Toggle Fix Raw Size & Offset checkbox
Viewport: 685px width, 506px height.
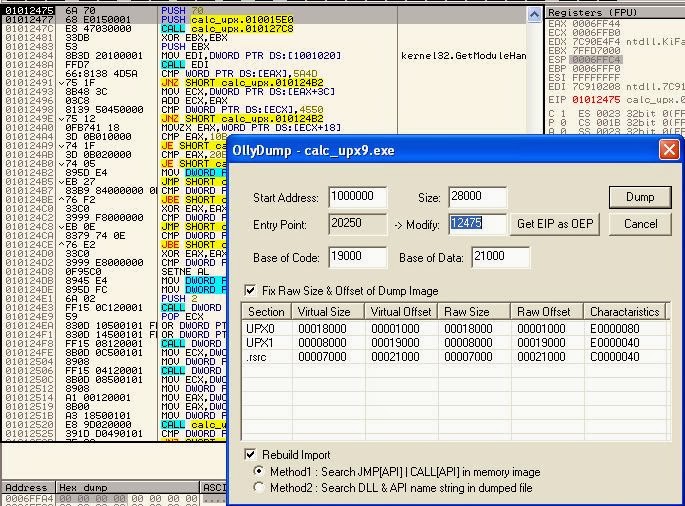(250, 291)
